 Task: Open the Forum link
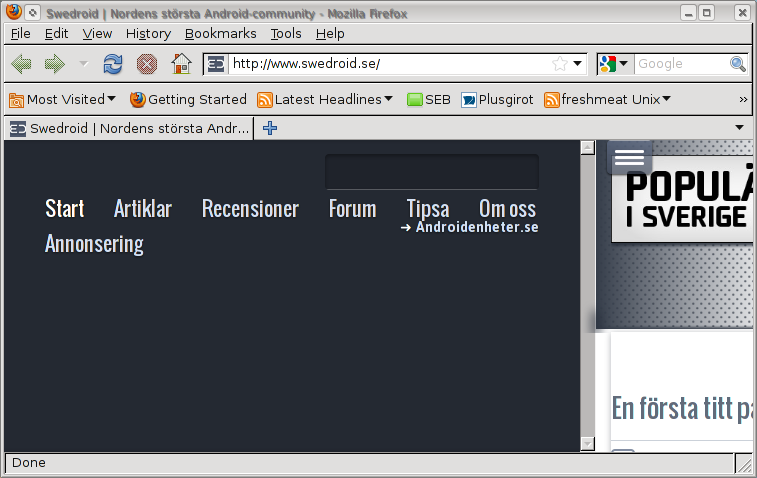(x=352, y=209)
